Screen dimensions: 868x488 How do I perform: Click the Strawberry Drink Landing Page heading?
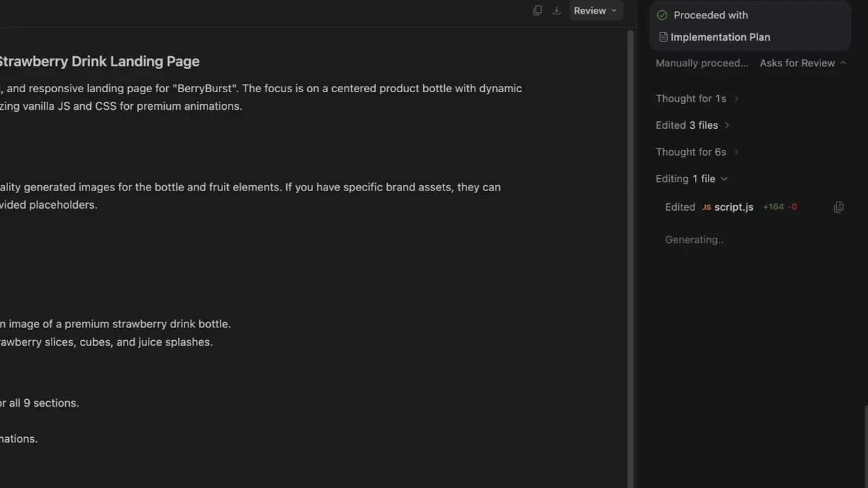(100, 62)
